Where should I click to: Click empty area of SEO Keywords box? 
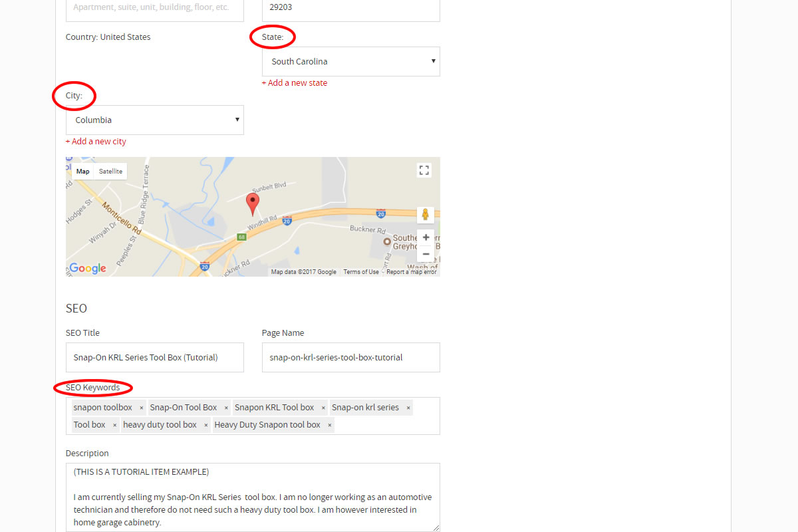pyautogui.click(x=386, y=425)
